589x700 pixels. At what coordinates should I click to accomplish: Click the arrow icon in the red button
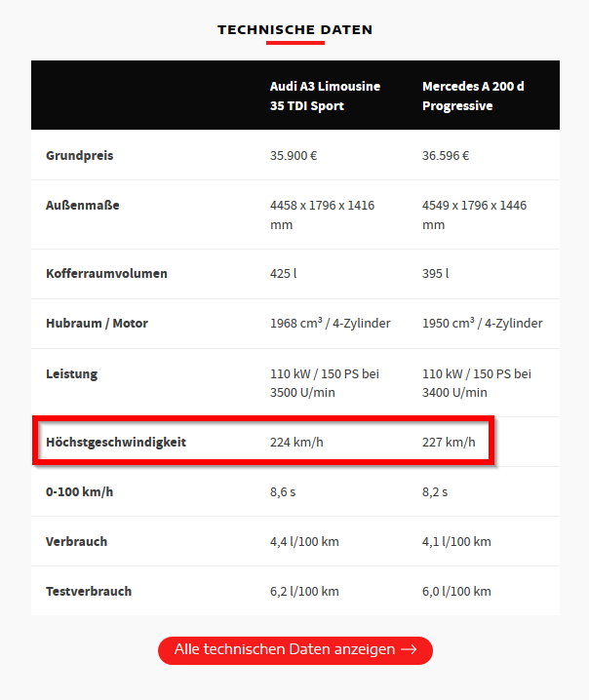[409, 649]
